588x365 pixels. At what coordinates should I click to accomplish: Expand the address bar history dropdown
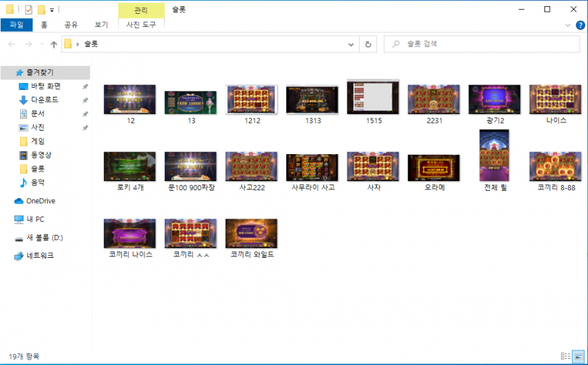pos(351,44)
